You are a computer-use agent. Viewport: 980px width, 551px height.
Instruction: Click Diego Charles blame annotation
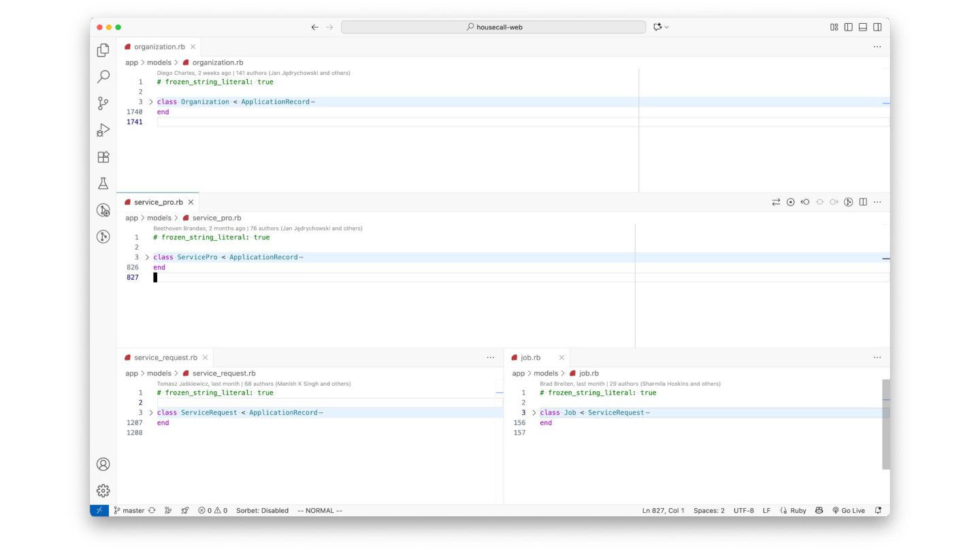pos(253,73)
